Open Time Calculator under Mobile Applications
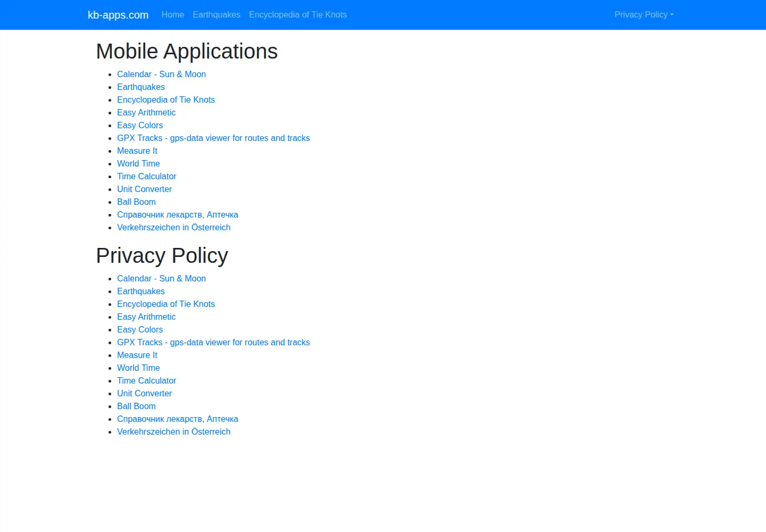 [146, 177]
